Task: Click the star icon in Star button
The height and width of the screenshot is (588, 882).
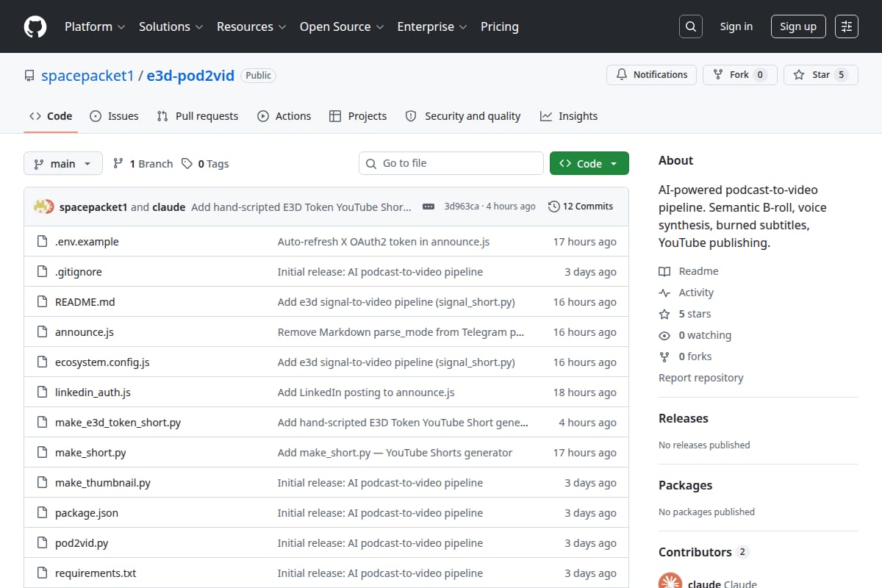Action: [x=799, y=75]
